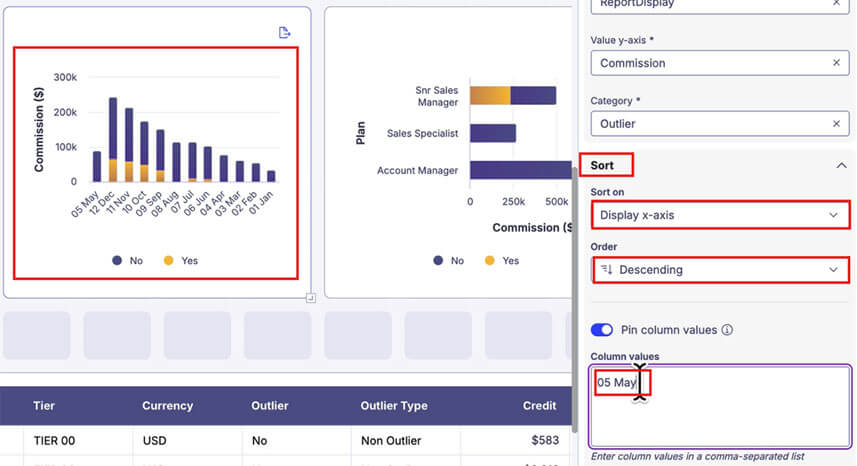This screenshot has width=857, height=466.
Task: Click the Outlier Type column header
Action: (x=394, y=405)
